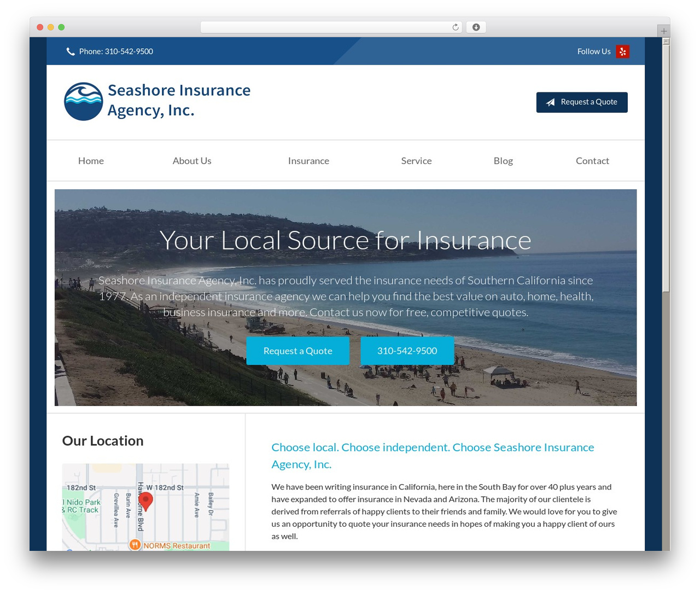Viewport: 700px width, 593px height.
Task: Click the 310-542-9500 hero button
Action: (407, 351)
